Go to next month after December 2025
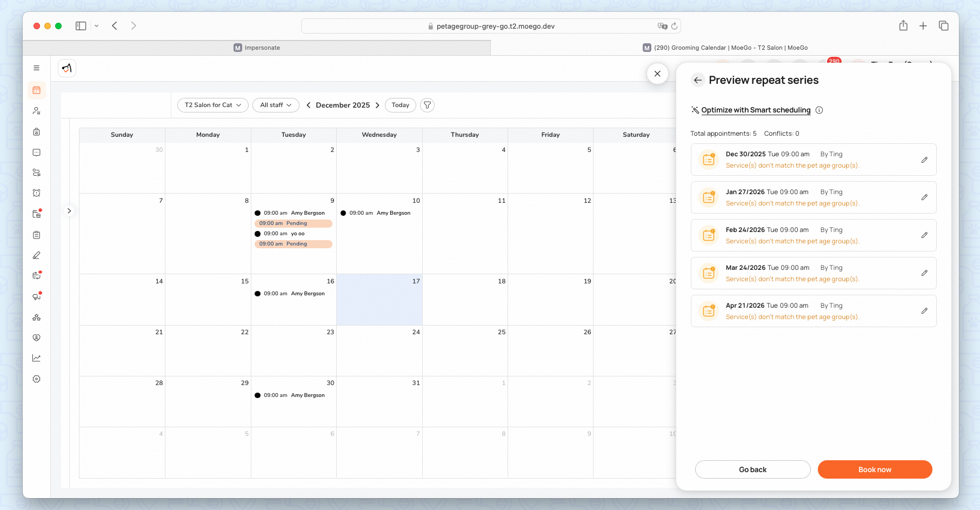This screenshot has height=510, width=980. [x=377, y=105]
